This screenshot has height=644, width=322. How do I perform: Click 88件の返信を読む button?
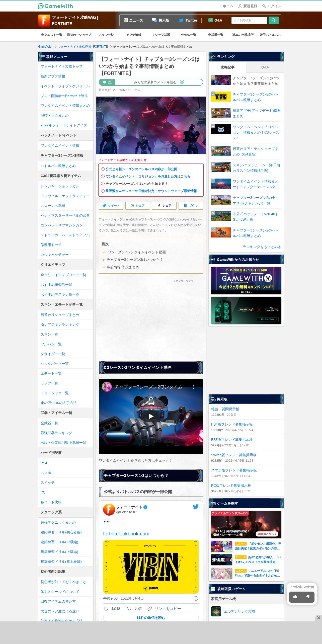[x=151, y=618]
